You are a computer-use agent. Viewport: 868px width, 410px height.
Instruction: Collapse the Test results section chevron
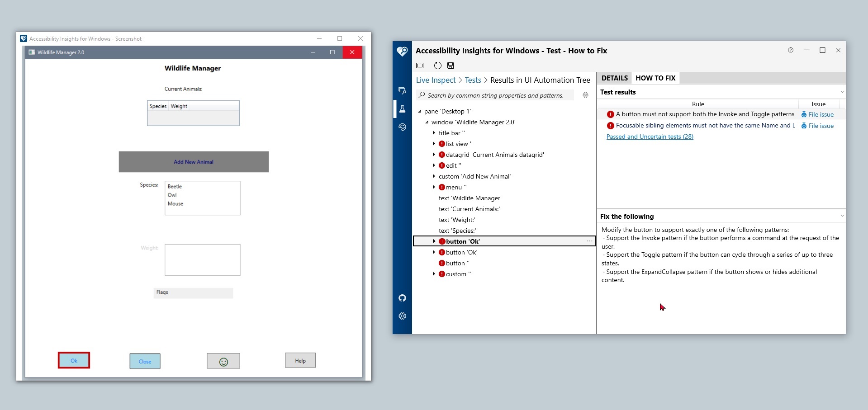click(x=842, y=92)
